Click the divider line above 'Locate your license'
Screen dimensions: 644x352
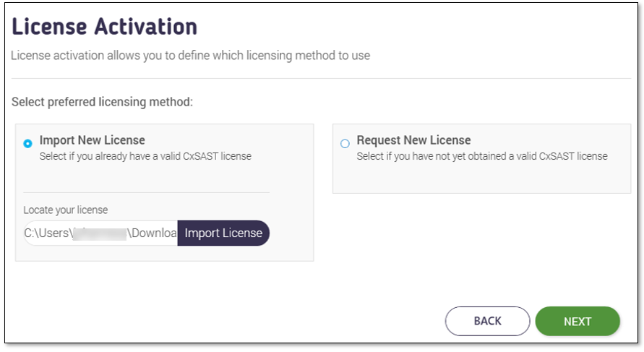[x=146, y=192]
